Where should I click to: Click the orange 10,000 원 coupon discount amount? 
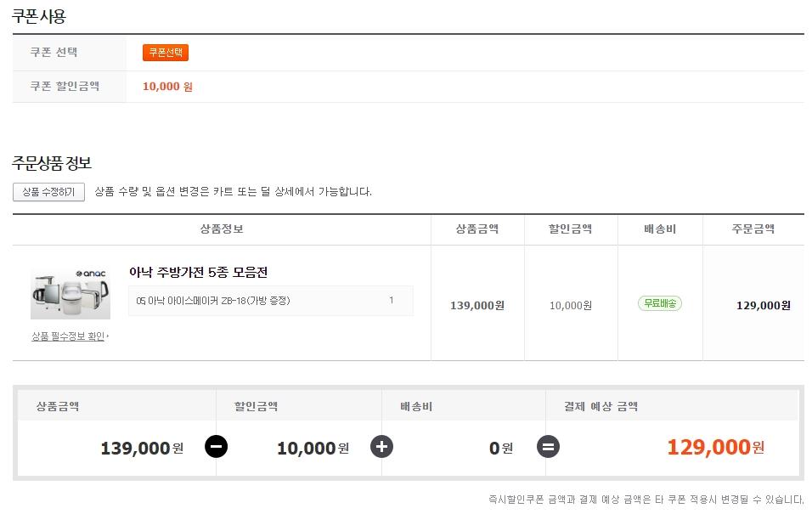tap(167, 87)
